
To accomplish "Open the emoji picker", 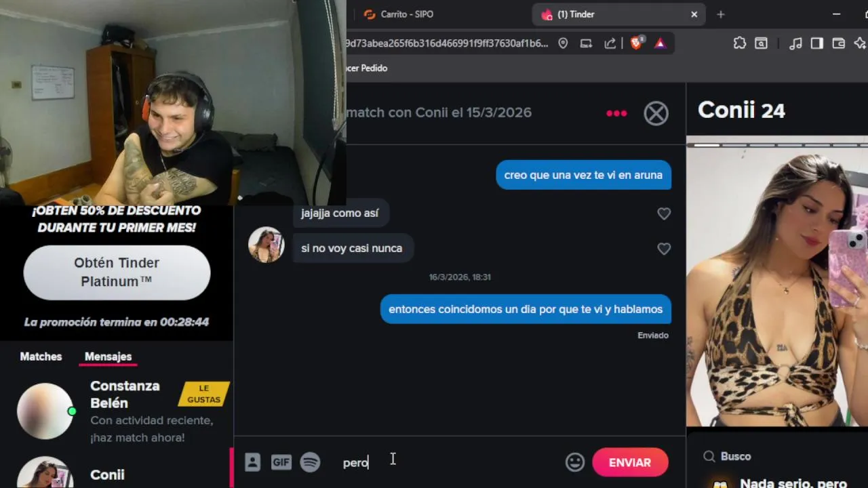I will point(575,462).
